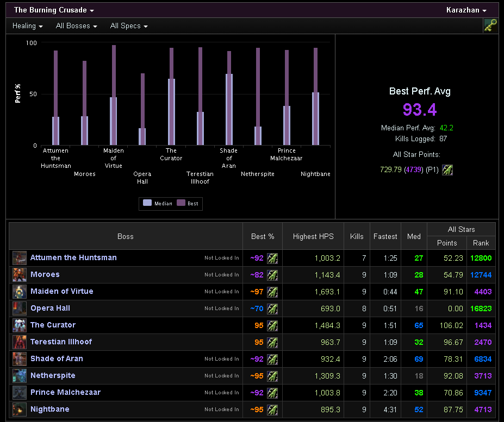
Task: Open the All Specs dropdown
Action: click(x=128, y=26)
